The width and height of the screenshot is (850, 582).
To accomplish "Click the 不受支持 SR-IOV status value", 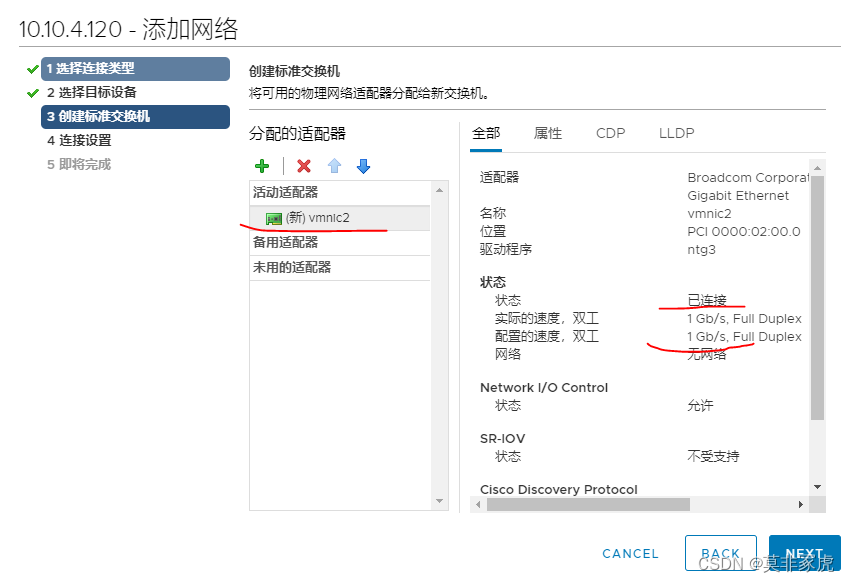I will pyautogui.click(x=713, y=456).
